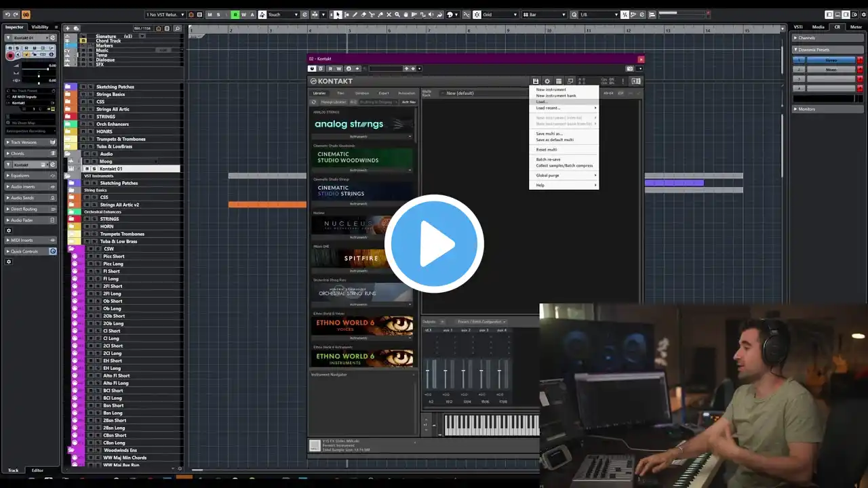Open the Audio Sends inspector section
Viewport: 868px width, 488px height.
coord(31,198)
